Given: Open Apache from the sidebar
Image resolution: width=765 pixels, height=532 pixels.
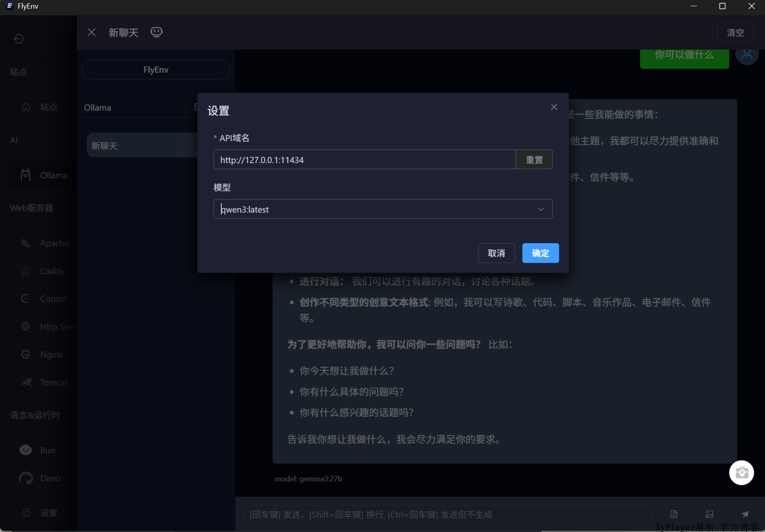Looking at the screenshot, I should (x=54, y=243).
